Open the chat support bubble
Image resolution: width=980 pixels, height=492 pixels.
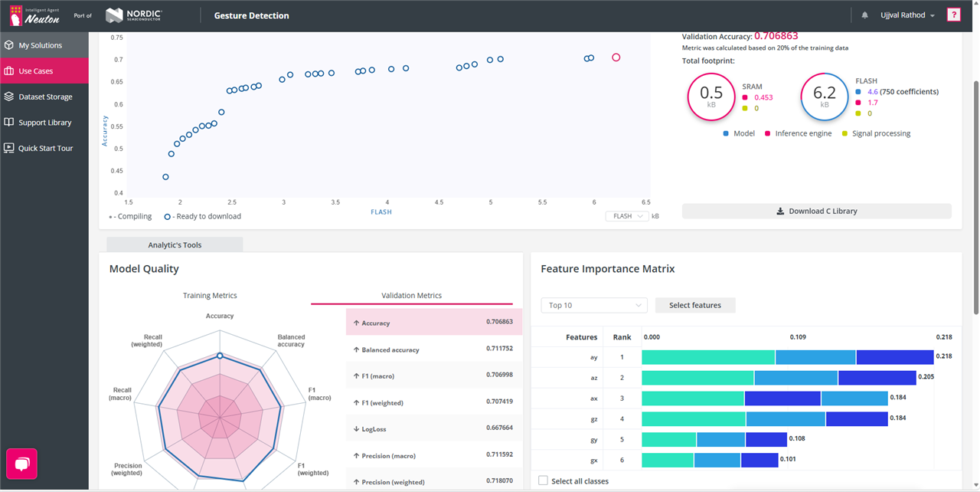pos(21,464)
